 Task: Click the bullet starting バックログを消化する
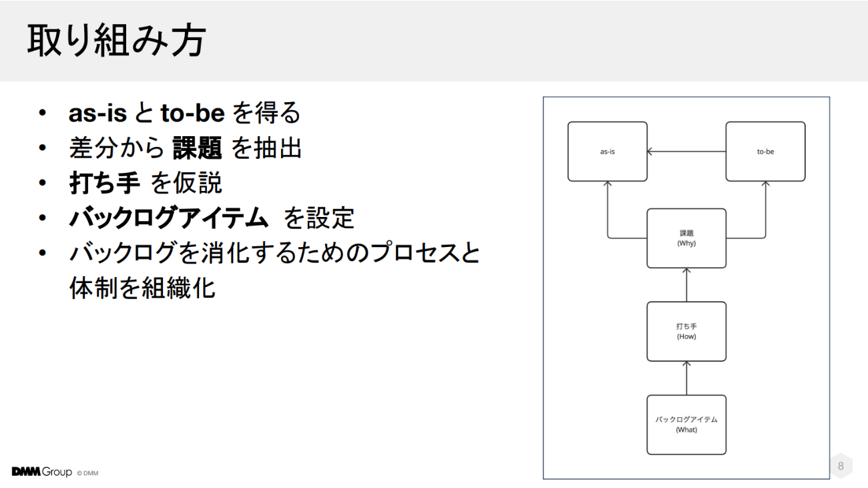(274, 254)
